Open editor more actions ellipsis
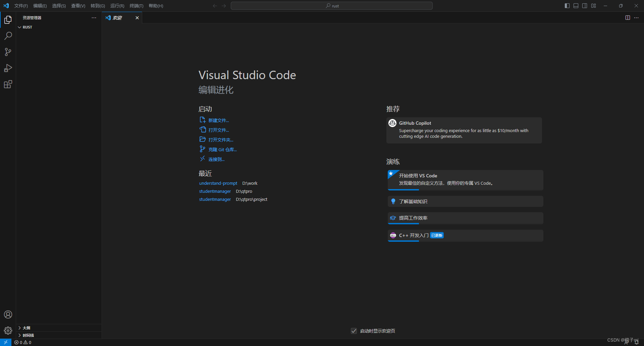Image resolution: width=644 pixels, height=346 pixels. tap(636, 18)
